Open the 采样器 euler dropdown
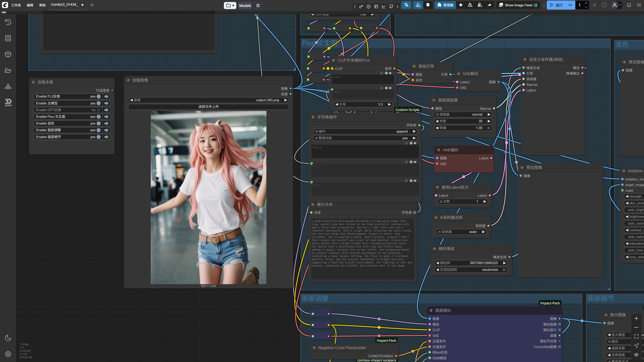 tap(461, 232)
